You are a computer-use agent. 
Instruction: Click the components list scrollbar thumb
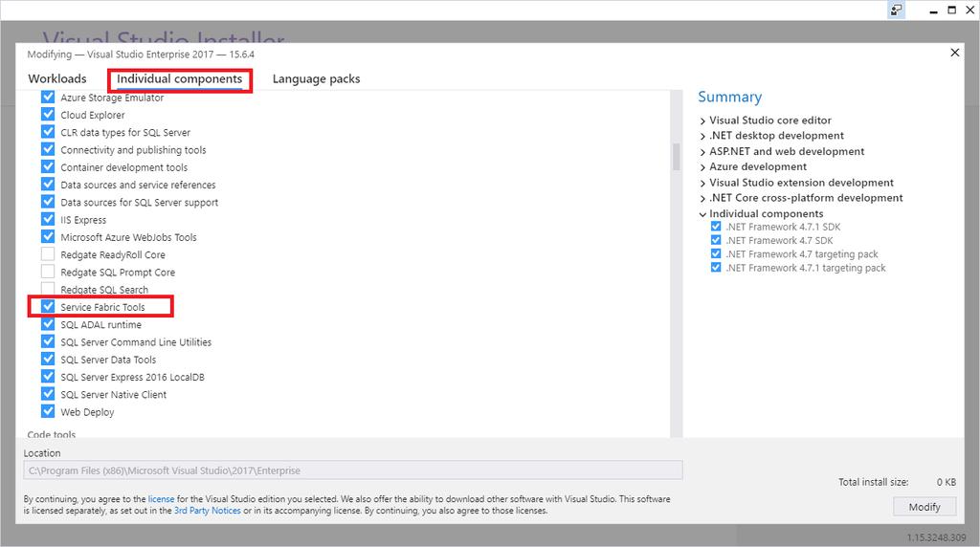[x=676, y=157]
